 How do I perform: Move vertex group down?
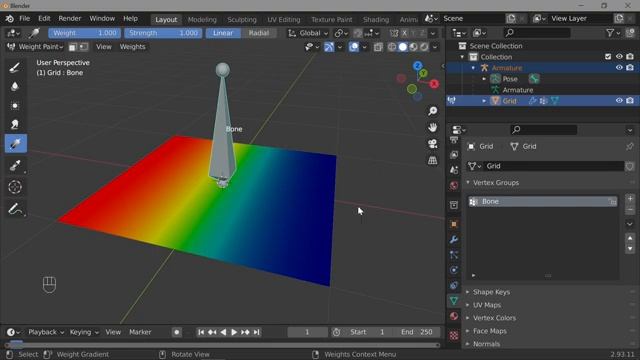point(630,248)
